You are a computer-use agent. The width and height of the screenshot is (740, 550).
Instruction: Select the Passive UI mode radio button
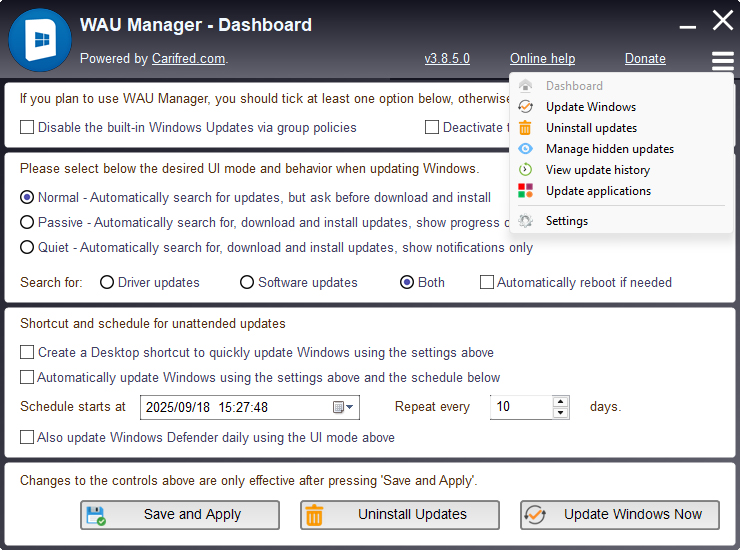click(27, 222)
